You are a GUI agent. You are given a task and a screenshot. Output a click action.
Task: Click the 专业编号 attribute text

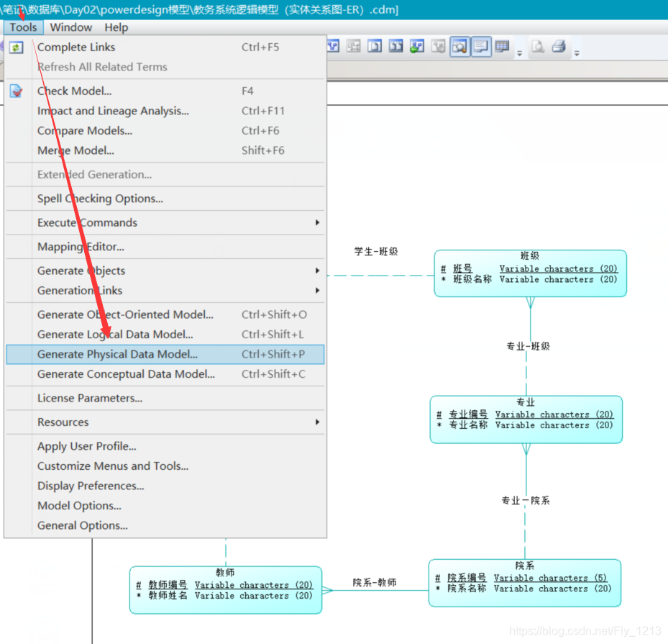(468, 414)
